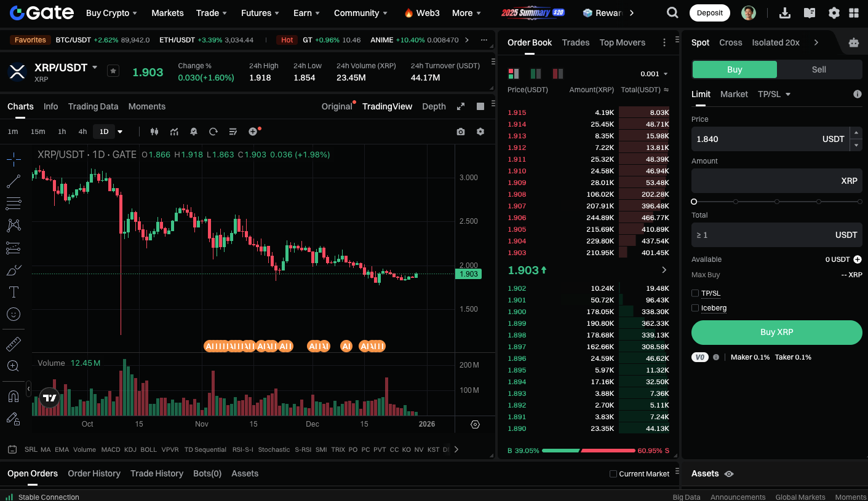Show only buy orders in order book
Viewport: 868px width, 501px height.
pyautogui.click(x=536, y=74)
